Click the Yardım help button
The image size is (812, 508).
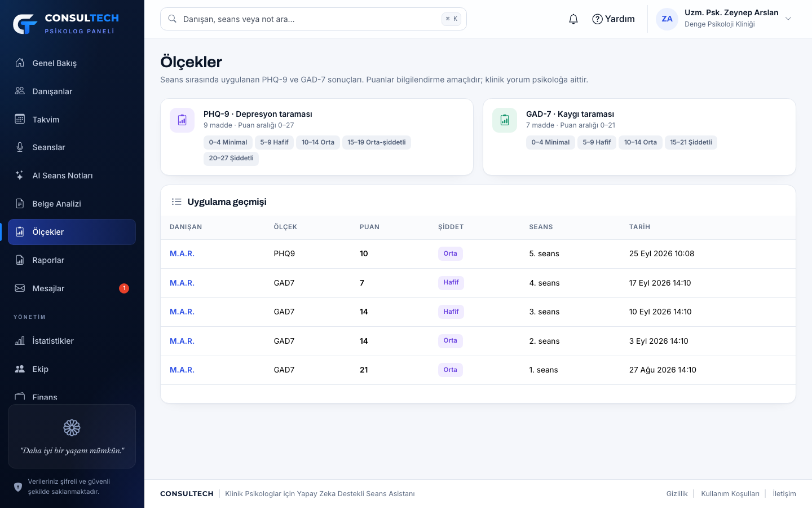pyautogui.click(x=614, y=19)
